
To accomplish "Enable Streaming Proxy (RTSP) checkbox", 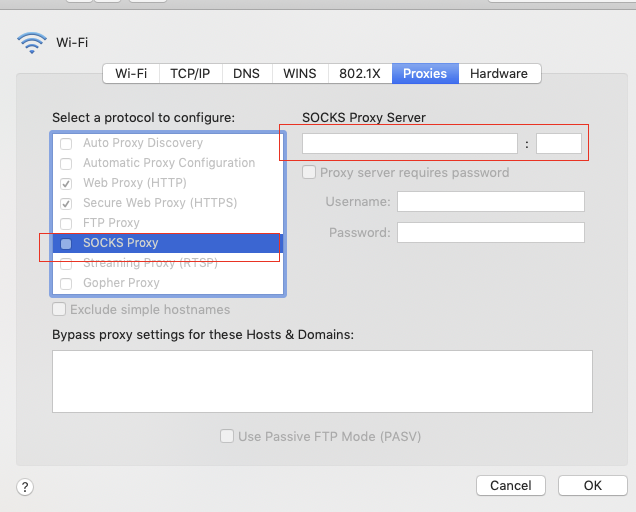I will point(66,264).
